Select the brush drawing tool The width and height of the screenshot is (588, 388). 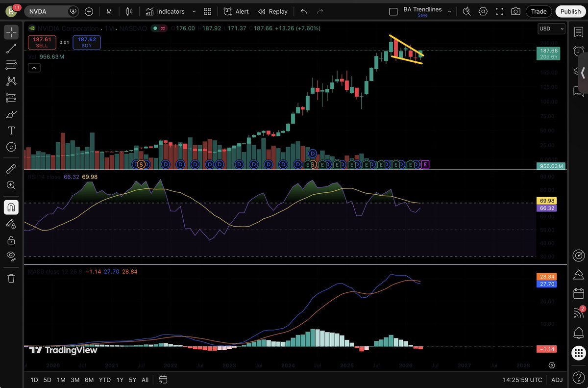click(x=11, y=114)
